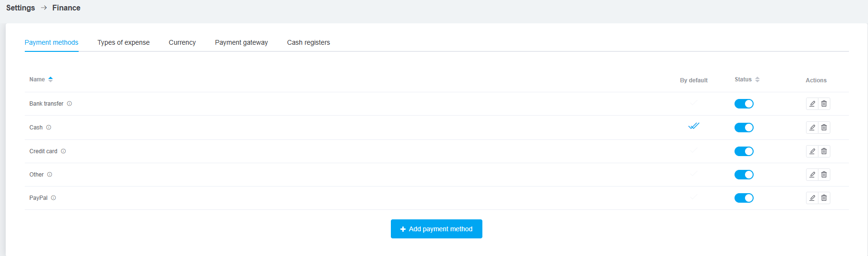Turn off the Cash status switch

point(744,128)
